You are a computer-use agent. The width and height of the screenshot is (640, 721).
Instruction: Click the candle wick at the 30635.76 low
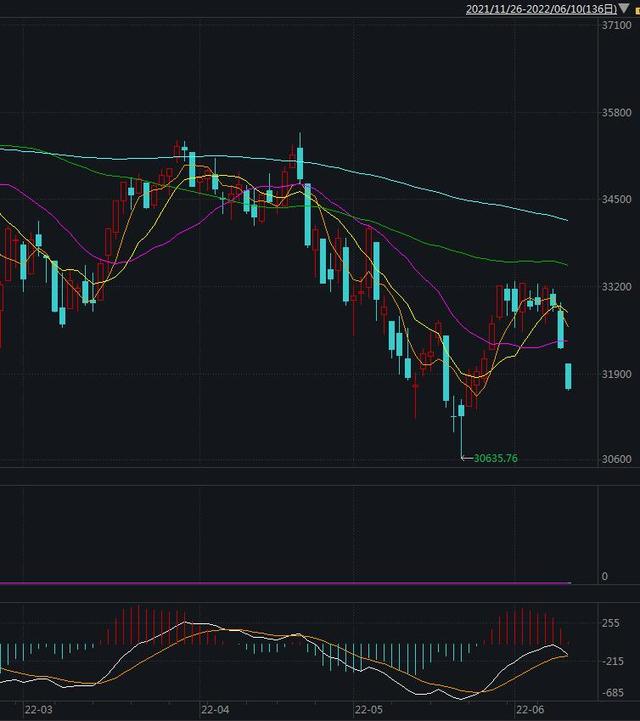click(x=461, y=437)
